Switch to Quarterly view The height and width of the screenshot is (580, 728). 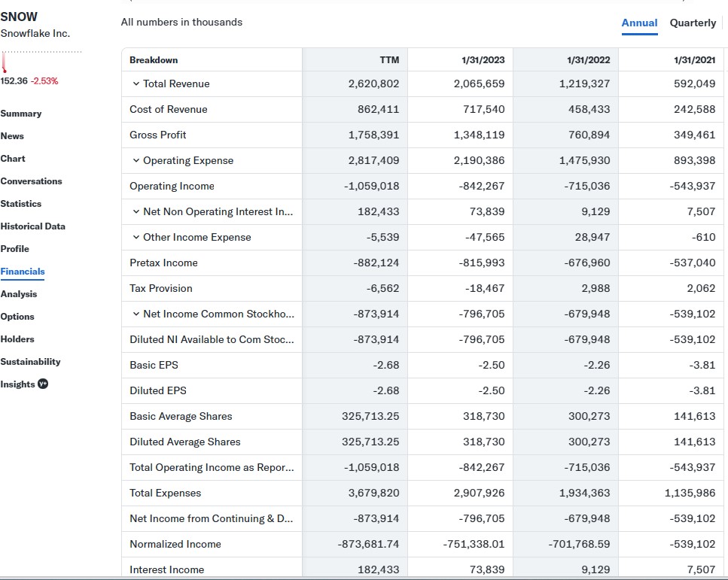click(x=693, y=23)
